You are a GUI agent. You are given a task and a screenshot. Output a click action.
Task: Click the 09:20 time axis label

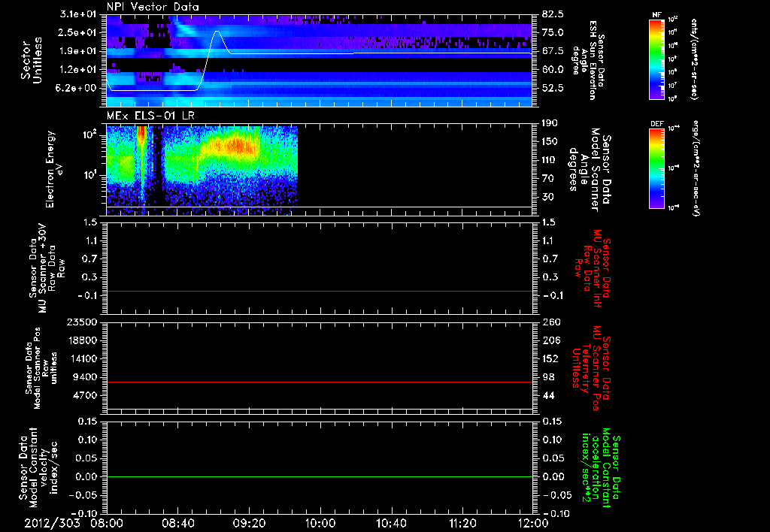click(249, 524)
